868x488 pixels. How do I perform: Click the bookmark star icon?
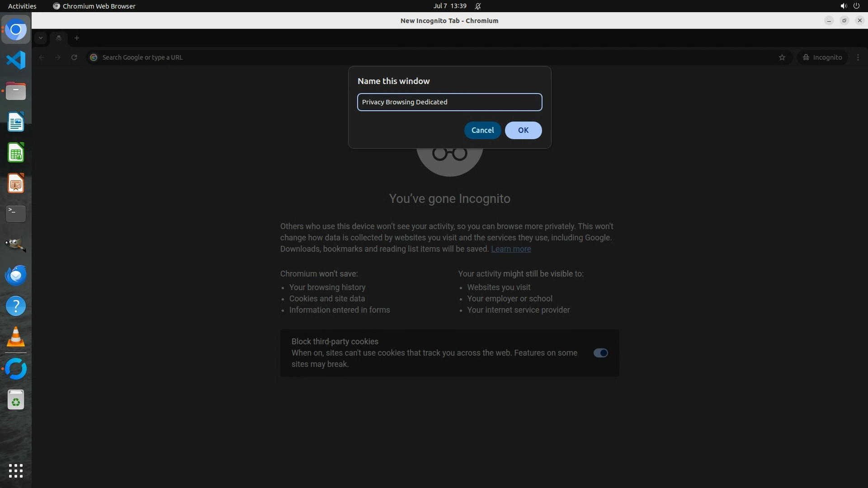[x=782, y=57]
